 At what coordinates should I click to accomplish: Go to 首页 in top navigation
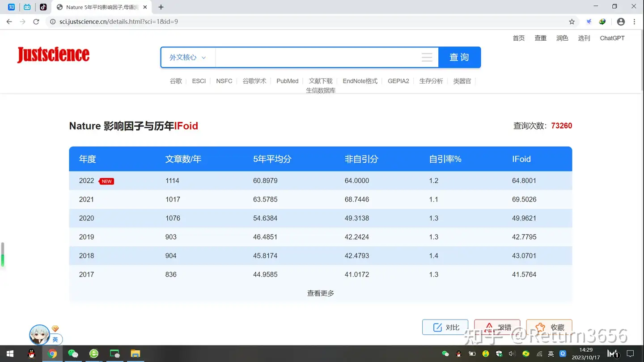click(519, 38)
